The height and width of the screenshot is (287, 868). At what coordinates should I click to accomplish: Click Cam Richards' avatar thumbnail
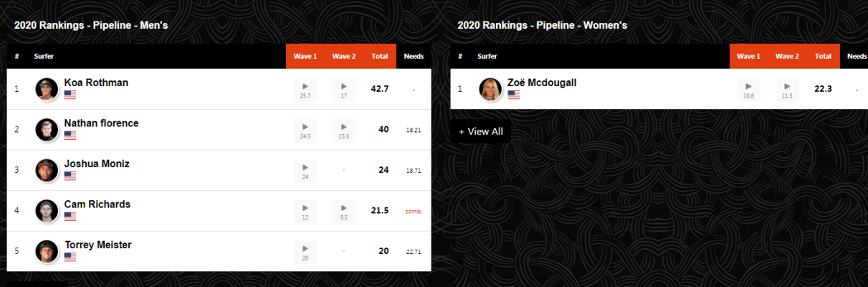coord(47,211)
